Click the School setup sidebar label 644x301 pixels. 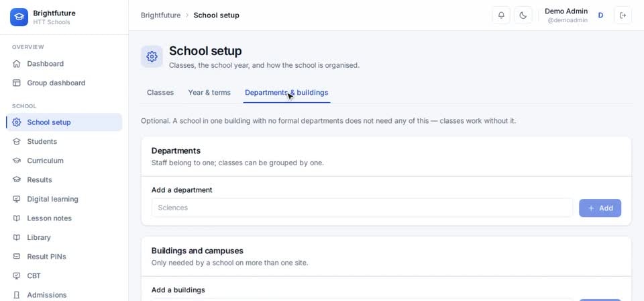(49, 122)
